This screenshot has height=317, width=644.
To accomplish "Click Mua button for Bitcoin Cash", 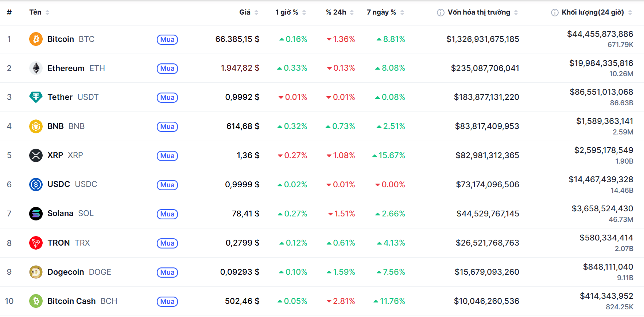I will (167, 301).
